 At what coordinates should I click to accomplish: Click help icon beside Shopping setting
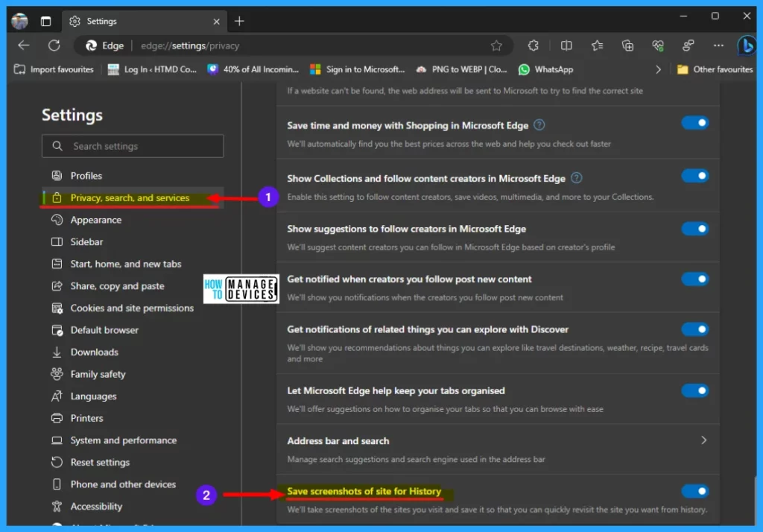coord(539,125)
